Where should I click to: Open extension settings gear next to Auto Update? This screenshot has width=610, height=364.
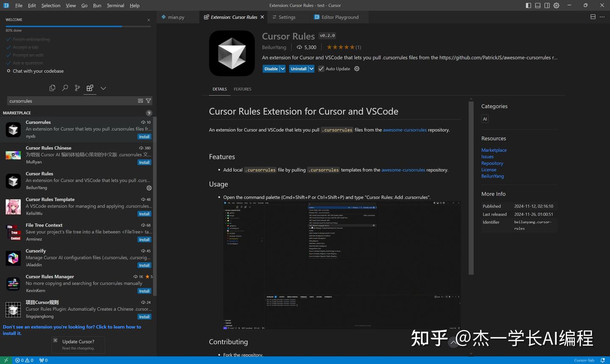pos(357,69)
